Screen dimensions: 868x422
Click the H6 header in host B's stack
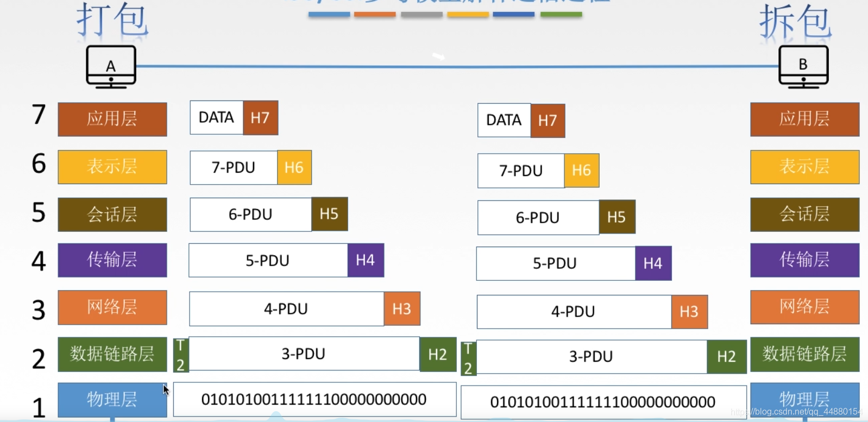point(582,171)
